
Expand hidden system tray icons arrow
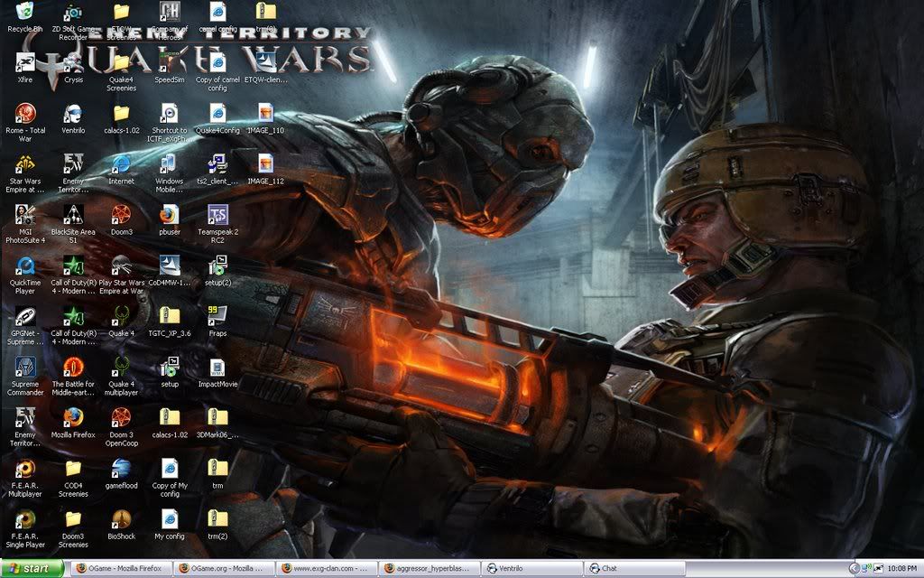[854, 569]
